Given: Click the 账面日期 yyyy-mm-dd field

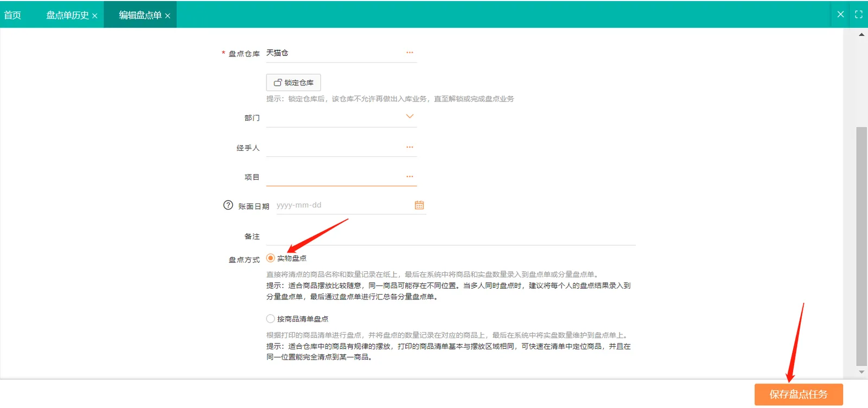Looking at the screenshot, I should coord(344,205).
